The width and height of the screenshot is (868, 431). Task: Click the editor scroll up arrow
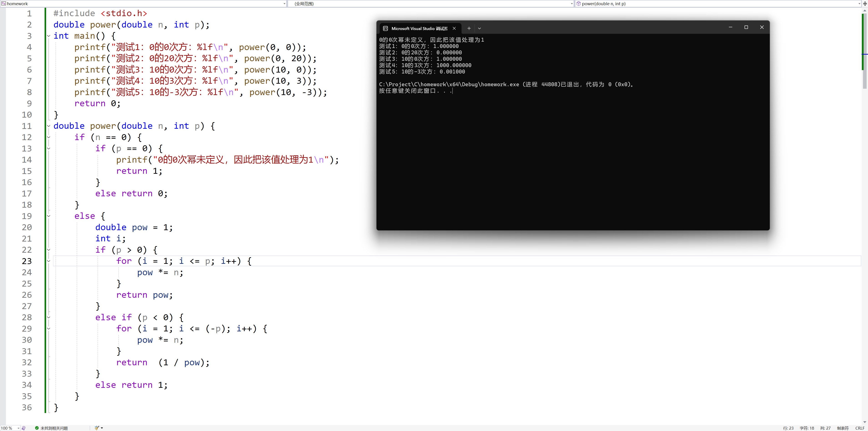(x=865, y=11)
